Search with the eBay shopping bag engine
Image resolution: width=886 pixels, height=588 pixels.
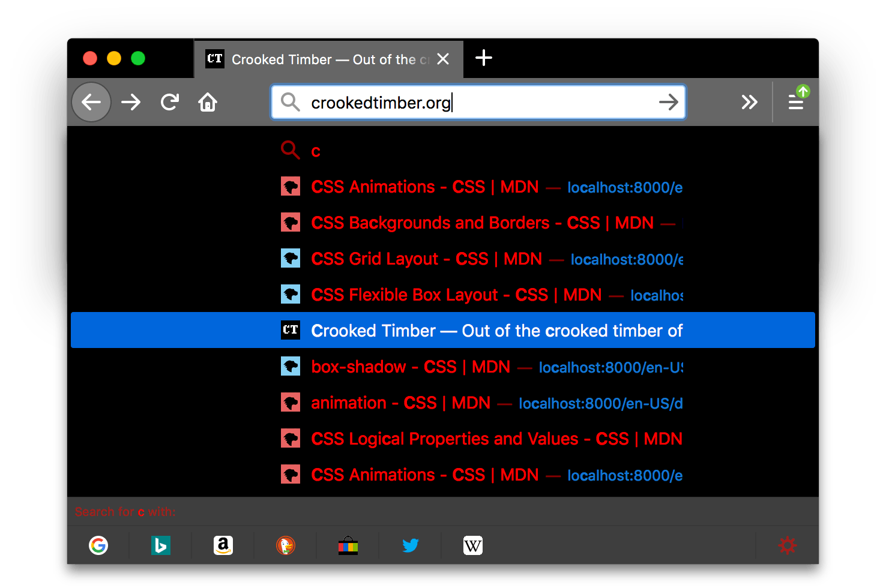[348, 545]
